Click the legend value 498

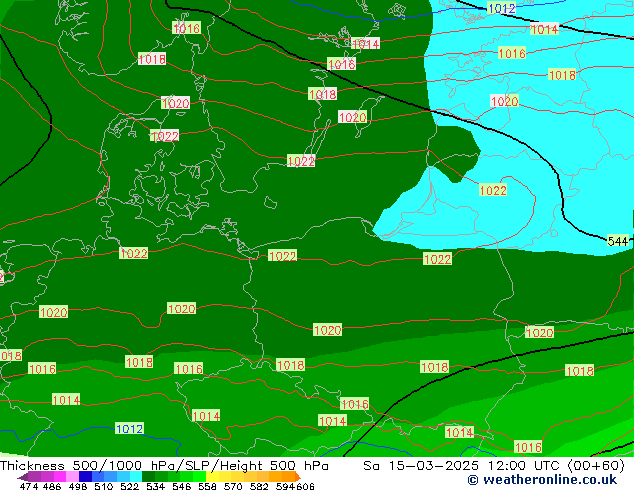[78, 486]
